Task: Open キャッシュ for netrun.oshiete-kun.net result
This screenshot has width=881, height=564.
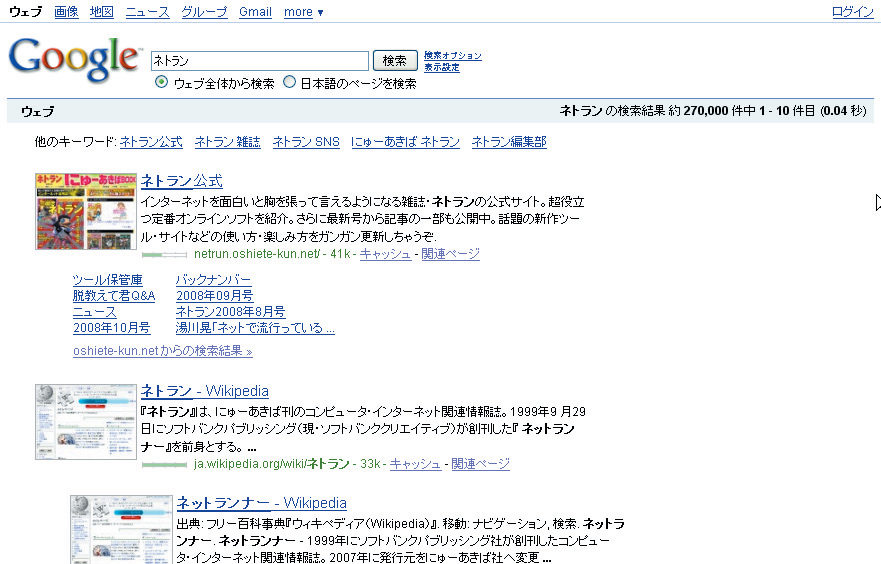Action: (x=385, y=254)
